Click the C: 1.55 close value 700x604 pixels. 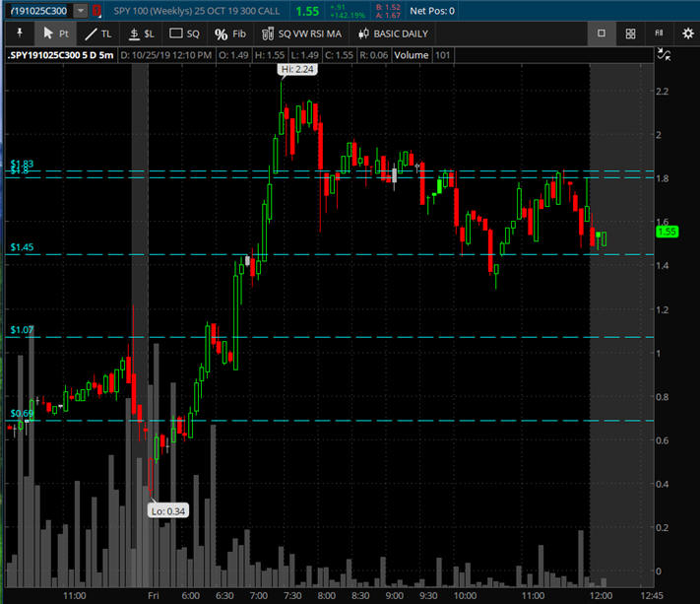tap(339, 55)
